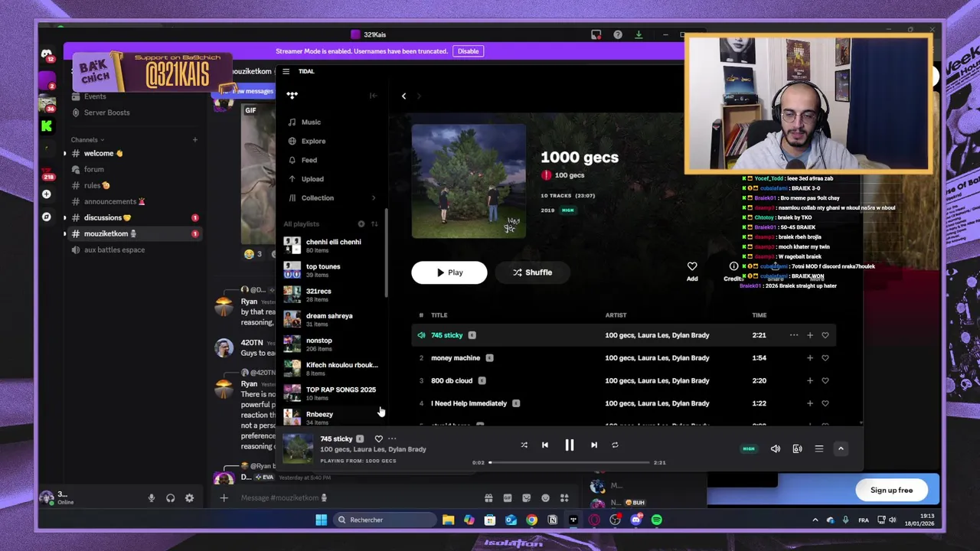
Task: Add 800 db cloud to a playlist
Action: [810, 380]
